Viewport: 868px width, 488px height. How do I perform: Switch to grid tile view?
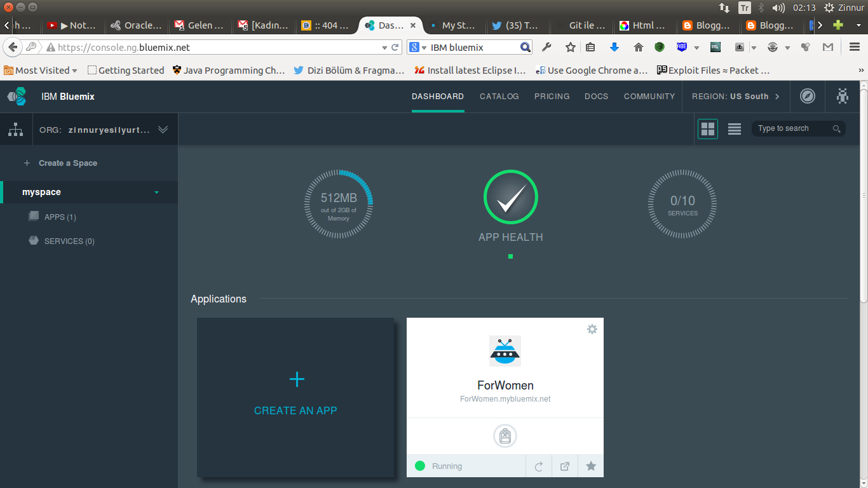(708, 129)
